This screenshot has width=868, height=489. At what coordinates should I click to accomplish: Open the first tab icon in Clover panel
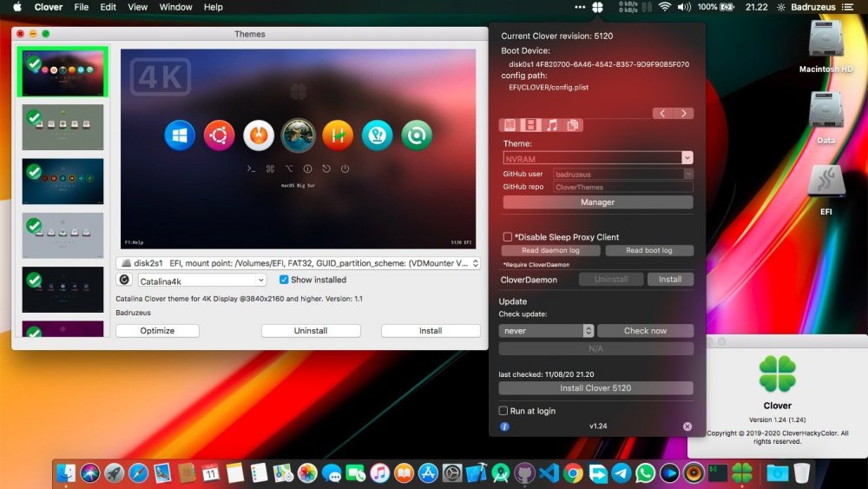(x=510, y=125)
